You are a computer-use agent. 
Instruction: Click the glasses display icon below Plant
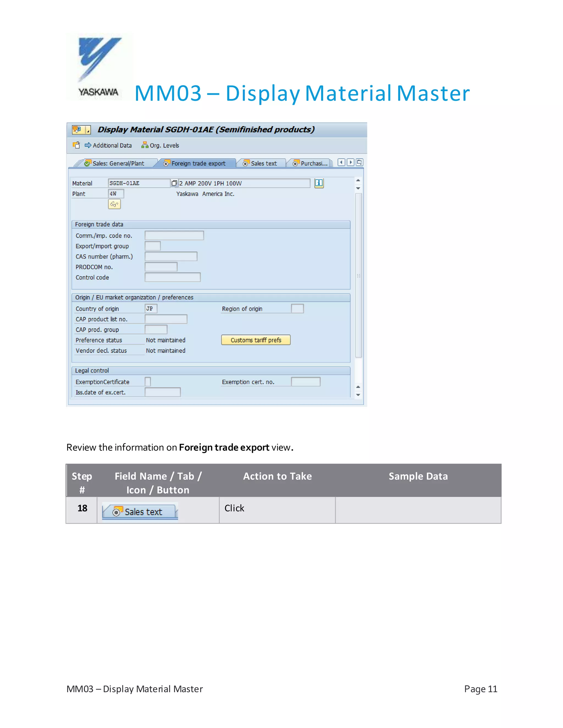[x=114, y=204]
